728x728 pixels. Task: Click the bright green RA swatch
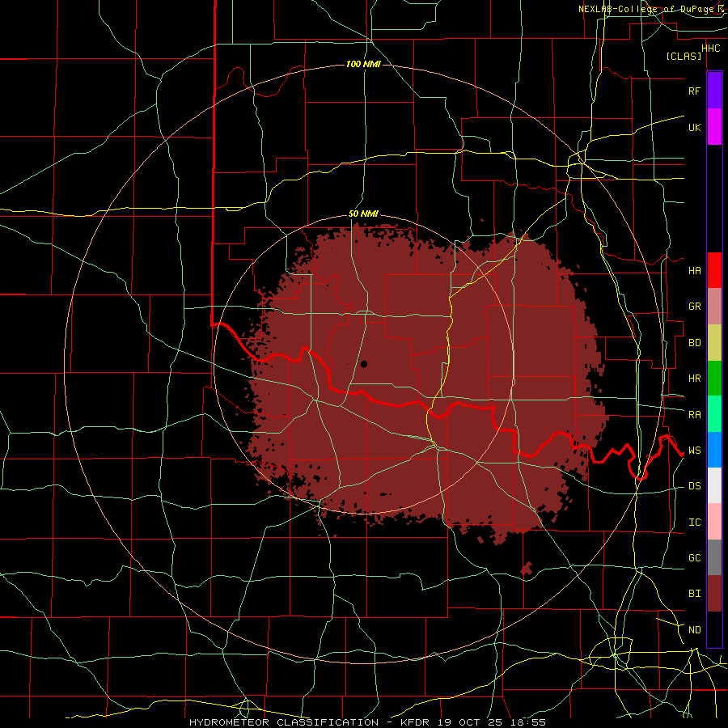pyautogui.click(x=714, y=414)
